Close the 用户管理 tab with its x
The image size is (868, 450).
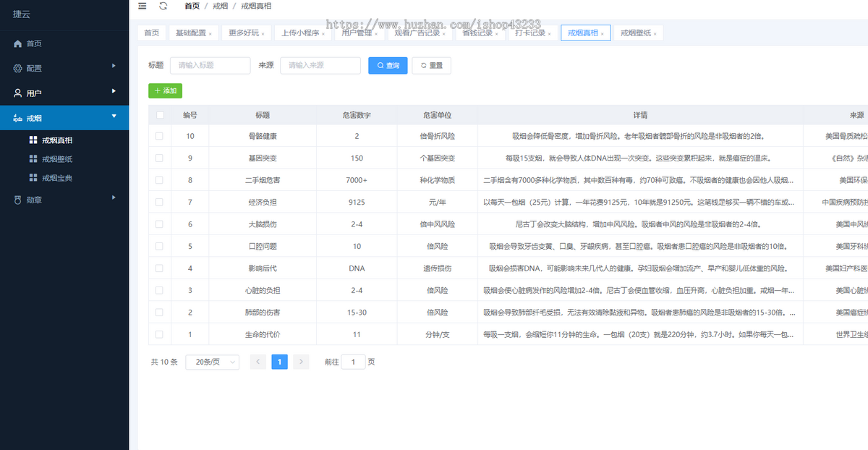point(376,33)
